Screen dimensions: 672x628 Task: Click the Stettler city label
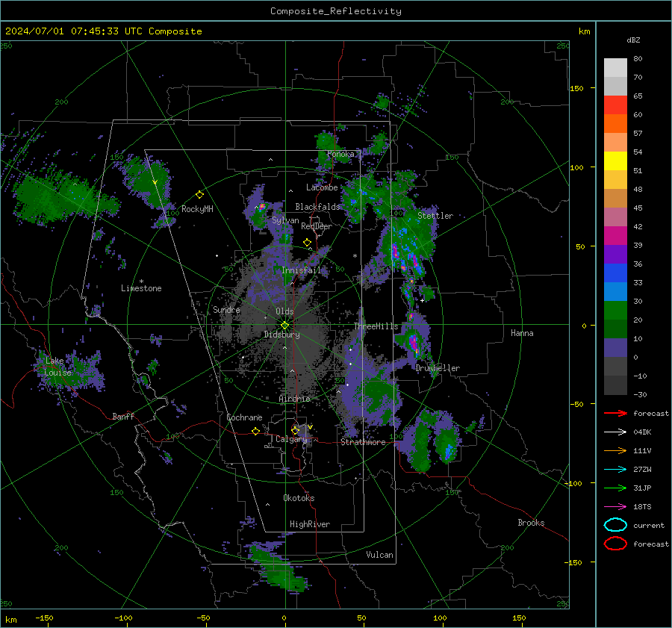(435, 216)
